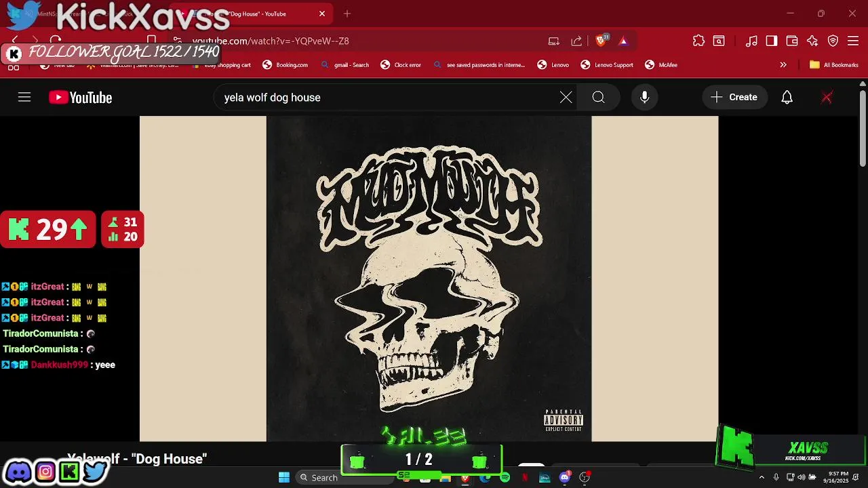This screenshot has height=488, width=868.
Task: Open eBay shopping cart bookmark
Action: click(x=221, y=65)
